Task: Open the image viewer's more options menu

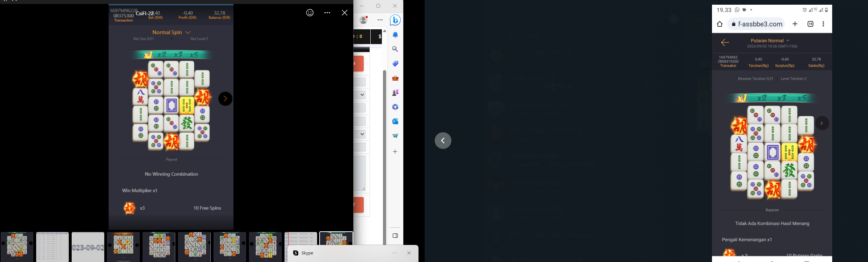Action: tap(327, 13)
